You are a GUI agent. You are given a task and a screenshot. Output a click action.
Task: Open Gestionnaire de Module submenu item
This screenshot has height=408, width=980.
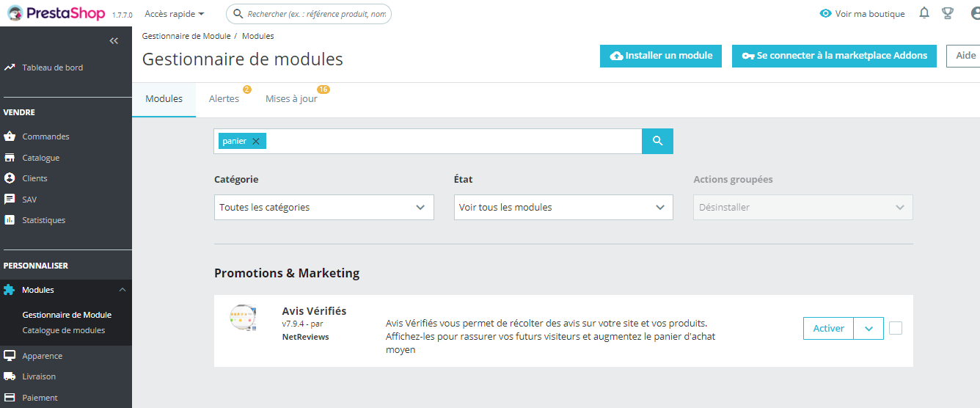(x=67, y=315)
